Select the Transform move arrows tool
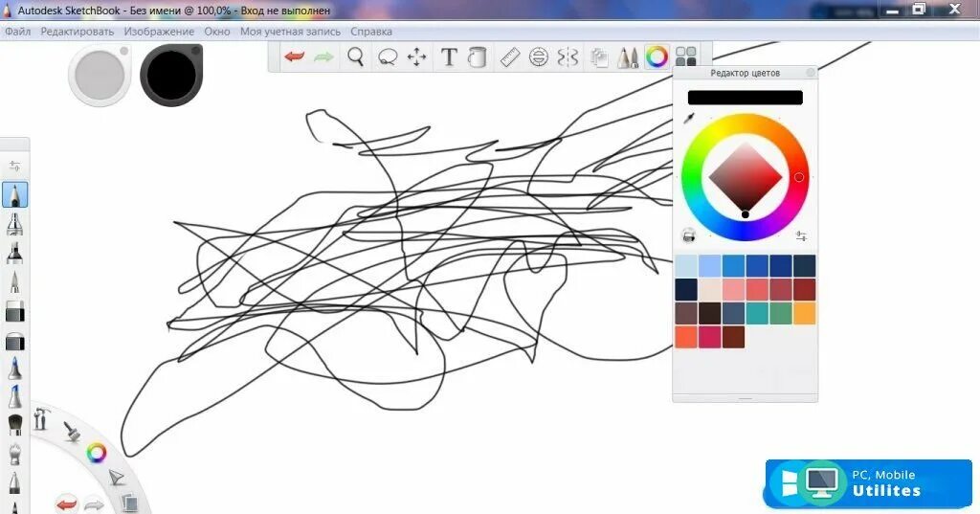Viewport: 980px width, 514px height. click(x=416, y=57)
